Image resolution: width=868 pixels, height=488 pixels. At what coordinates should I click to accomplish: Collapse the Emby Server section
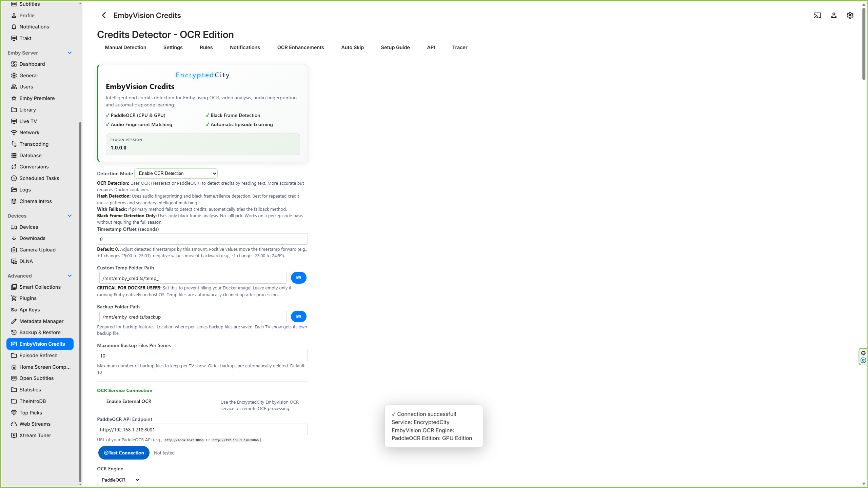point(70,53)
